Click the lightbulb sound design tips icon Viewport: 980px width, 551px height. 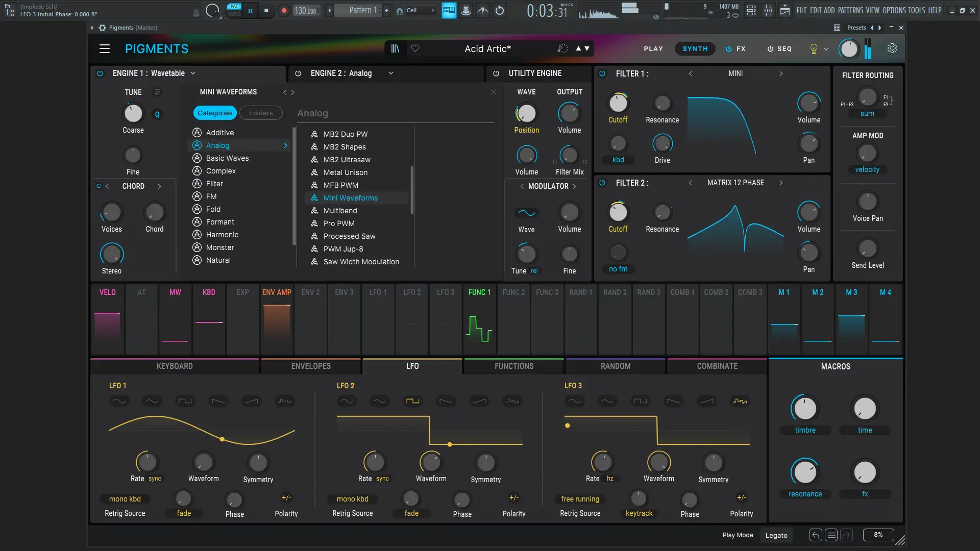814,49
